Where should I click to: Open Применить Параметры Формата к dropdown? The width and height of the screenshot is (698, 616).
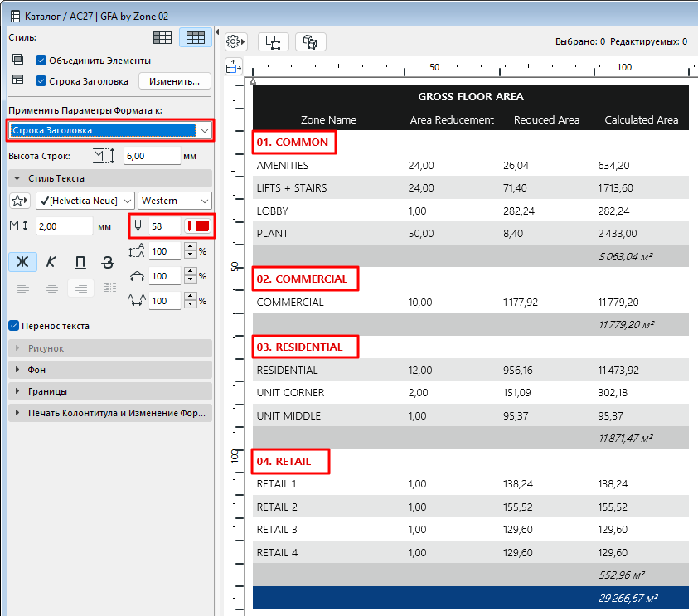click(110, 130)
